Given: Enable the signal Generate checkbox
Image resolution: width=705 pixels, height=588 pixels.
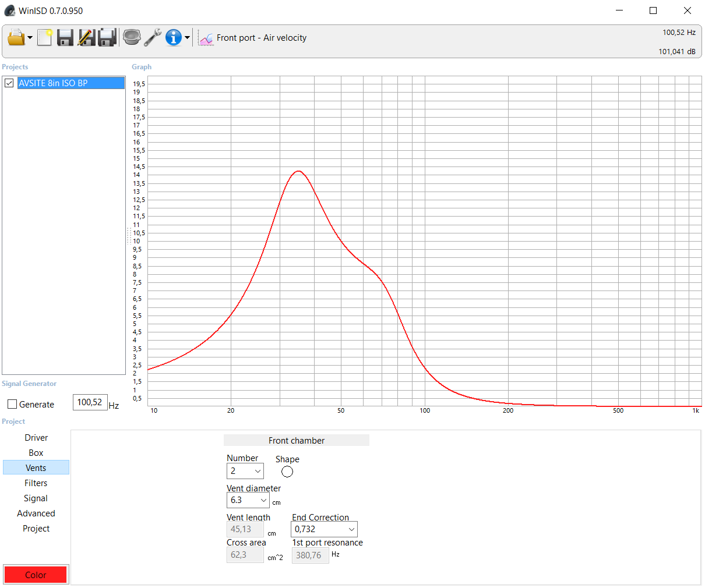Looking at the screenshot, I should pyautogui.click(x=12, y=404).
